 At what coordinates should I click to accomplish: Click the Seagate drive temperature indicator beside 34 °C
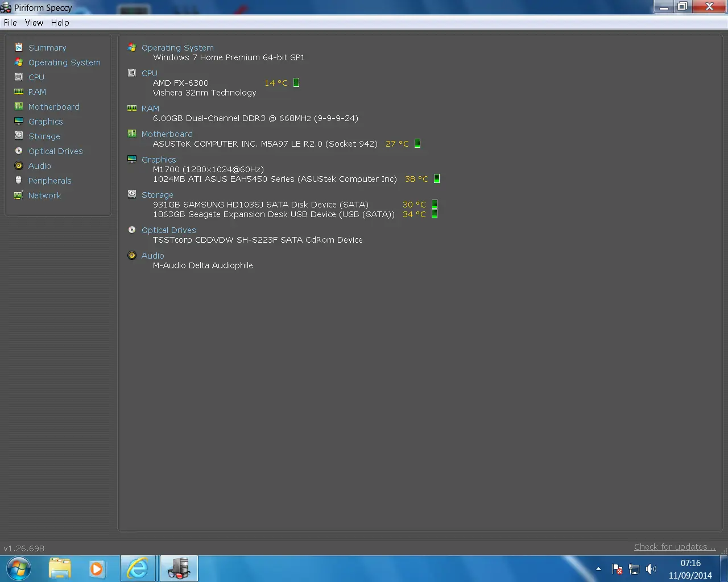click(x=435, y=214)
